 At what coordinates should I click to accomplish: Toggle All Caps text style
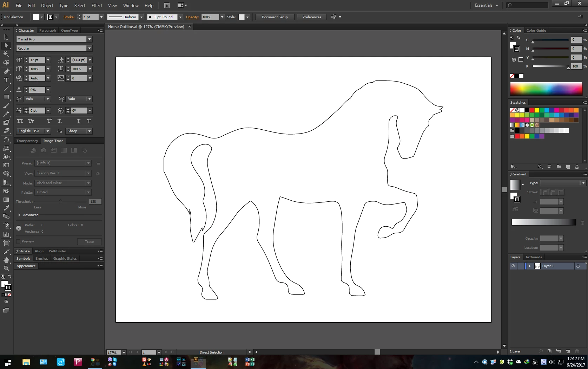pyautogui.click(x=20, y=121)
